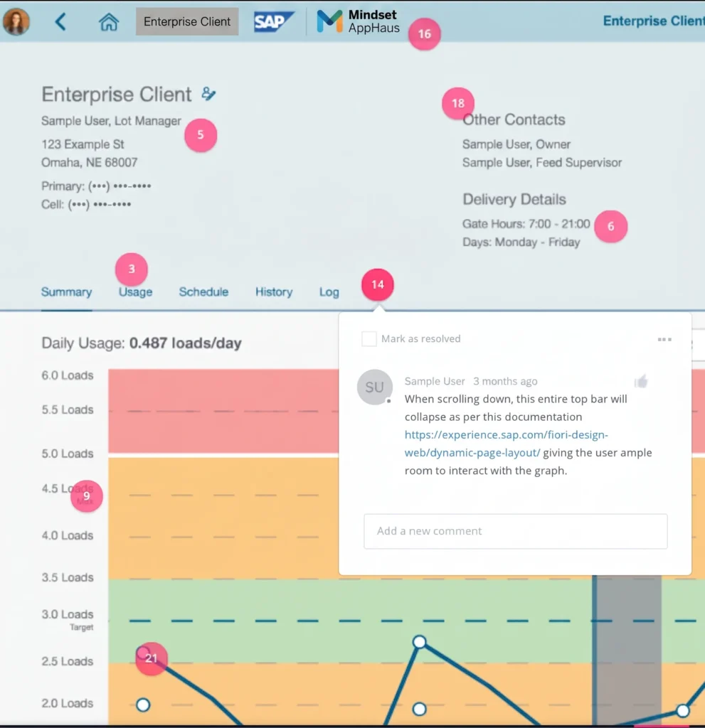Open comment marker 9
The width and height of the screenshot is (705, 728).
tap(87, 496)
